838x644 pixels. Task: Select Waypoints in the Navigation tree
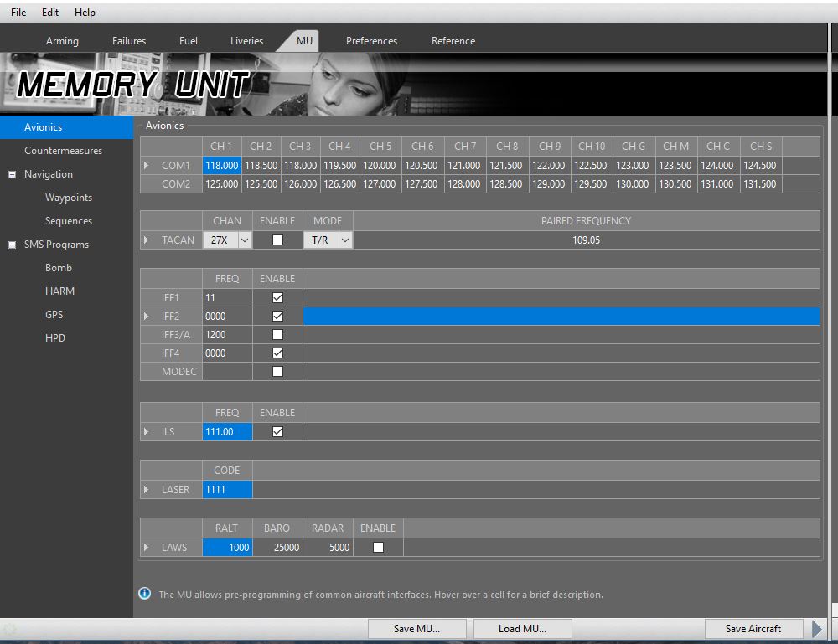point(69,198)
